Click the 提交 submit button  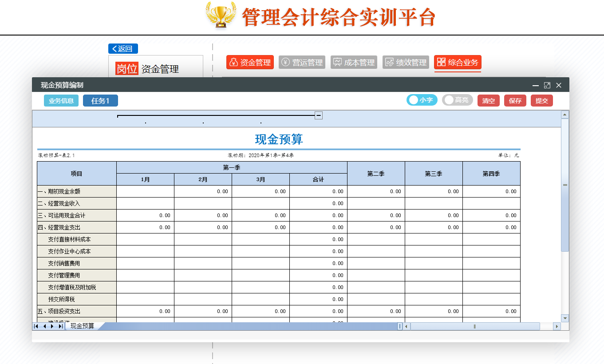542,101
